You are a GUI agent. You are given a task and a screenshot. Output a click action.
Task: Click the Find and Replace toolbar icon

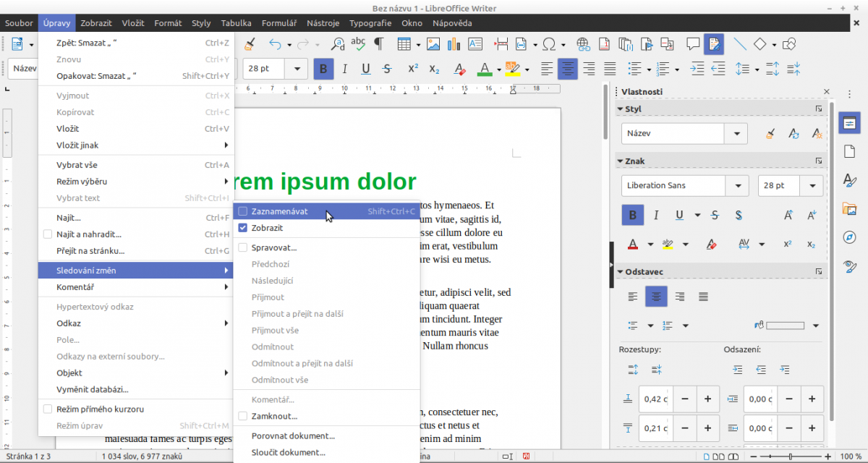[x=338, y=44]
